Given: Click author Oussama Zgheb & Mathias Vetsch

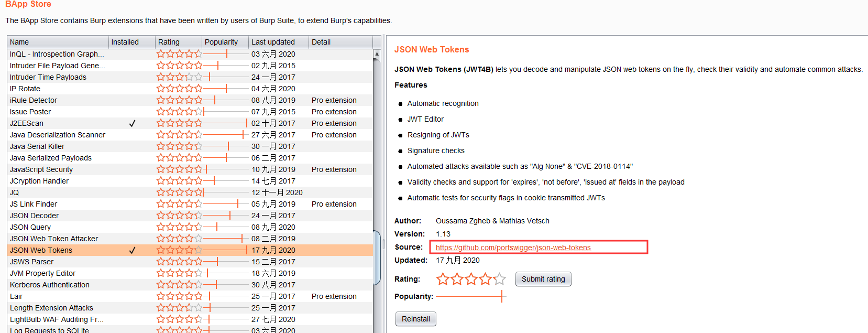Looking at the screenshot, I should click(x=492, y=221).
